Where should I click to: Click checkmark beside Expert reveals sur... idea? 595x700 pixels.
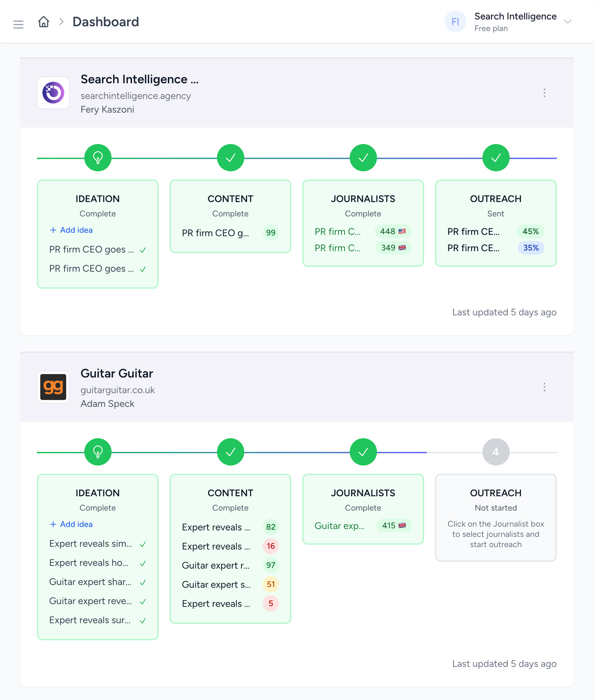click(x=143, y=621)
